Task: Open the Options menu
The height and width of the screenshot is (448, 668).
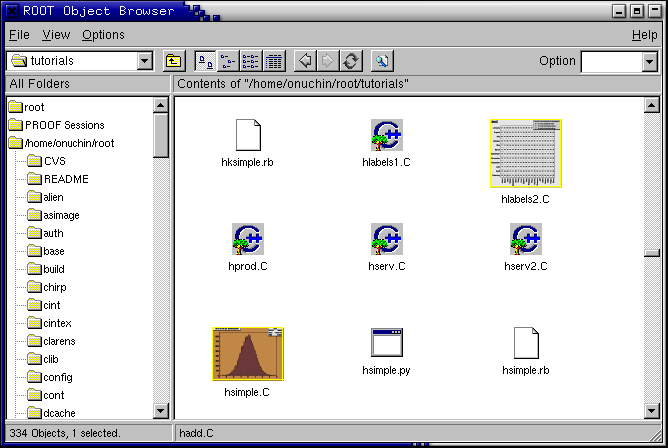Action: point(103,35)
